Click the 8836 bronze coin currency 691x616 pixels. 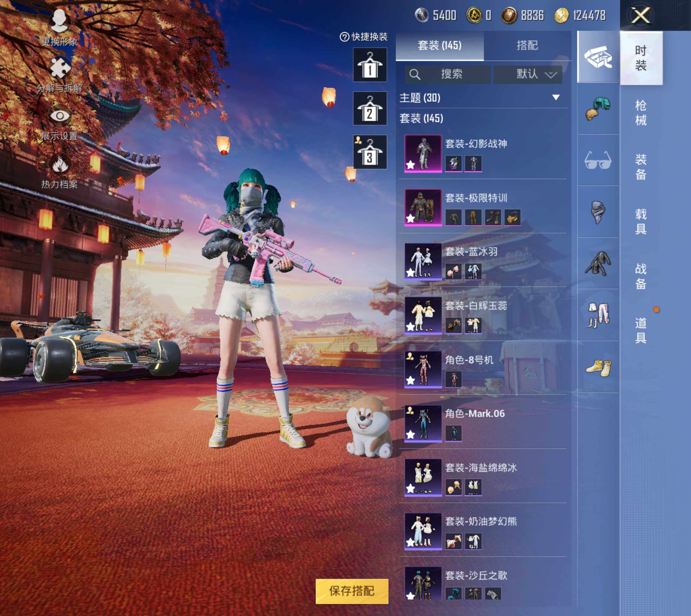pyautogui.click(x=523, y=15)
